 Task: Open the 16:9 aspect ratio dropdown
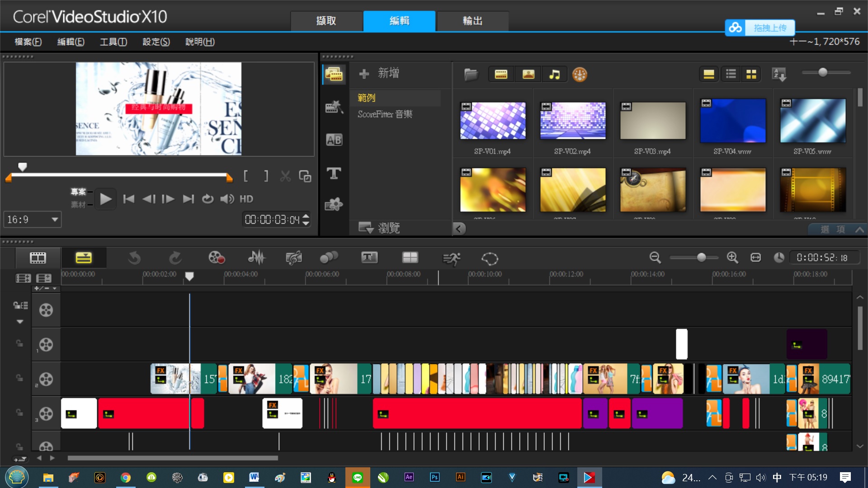pyautogui.click(x=33, y=220)
